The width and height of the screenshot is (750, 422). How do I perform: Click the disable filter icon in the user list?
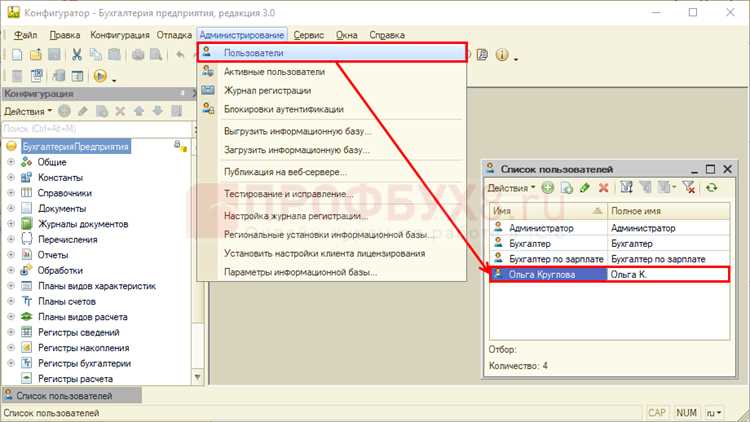(689, 188)
